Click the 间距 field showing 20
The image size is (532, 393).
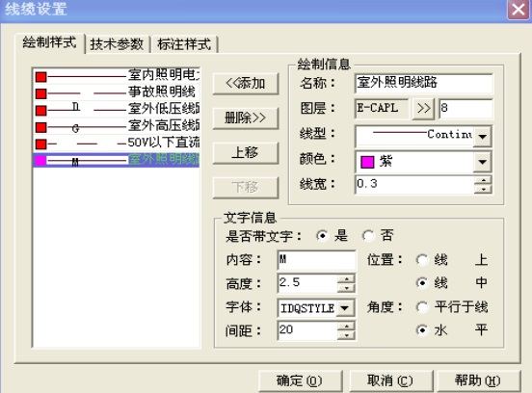pyautogui.click(x=307, y=330)
